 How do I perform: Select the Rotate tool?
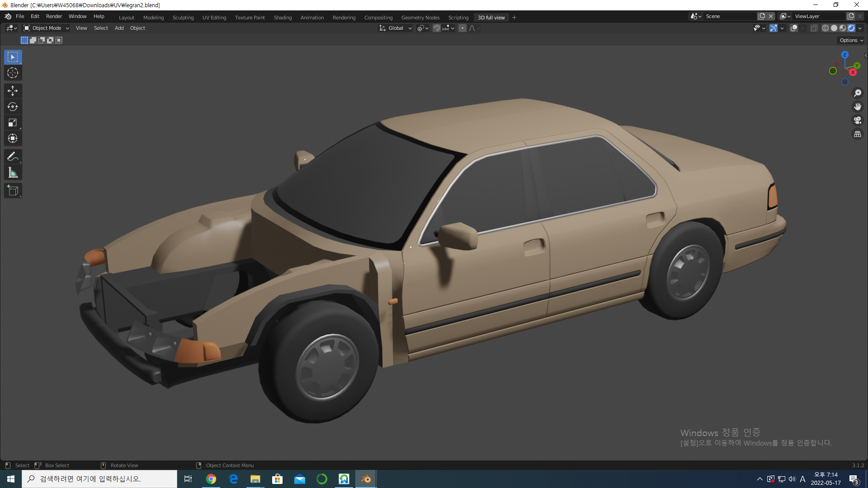coord(13,107)
